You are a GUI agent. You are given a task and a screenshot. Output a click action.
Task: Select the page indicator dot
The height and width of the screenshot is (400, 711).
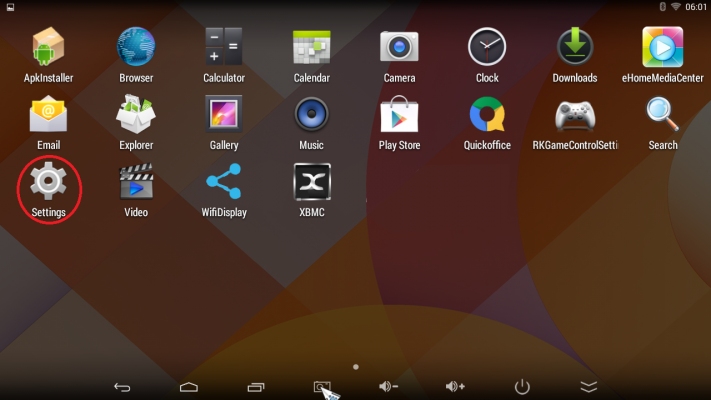pos(356,367)
